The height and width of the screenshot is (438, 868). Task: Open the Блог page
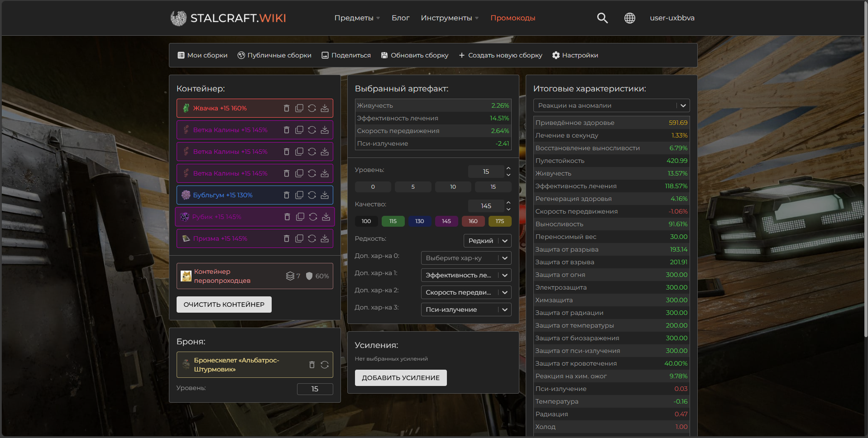tap(401, 18)
